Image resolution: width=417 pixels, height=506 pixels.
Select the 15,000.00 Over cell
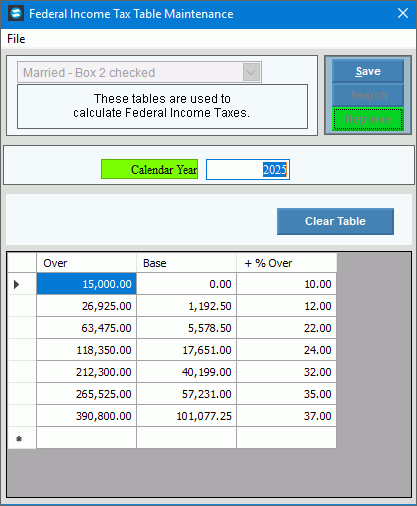pos(86,284)
